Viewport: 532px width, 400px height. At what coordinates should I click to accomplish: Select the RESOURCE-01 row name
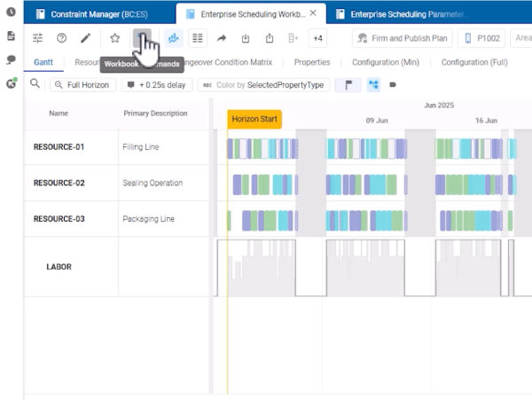pos(59,147)
